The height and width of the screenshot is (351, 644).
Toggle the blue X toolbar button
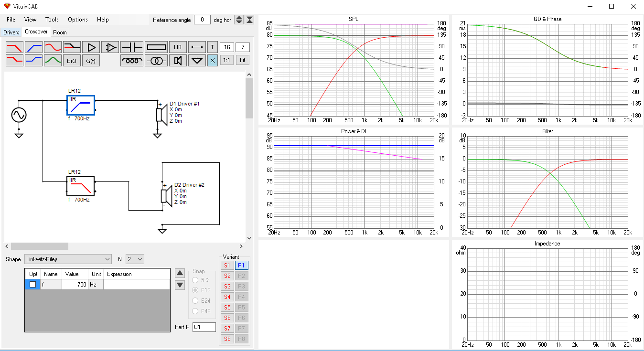(213, 61)
